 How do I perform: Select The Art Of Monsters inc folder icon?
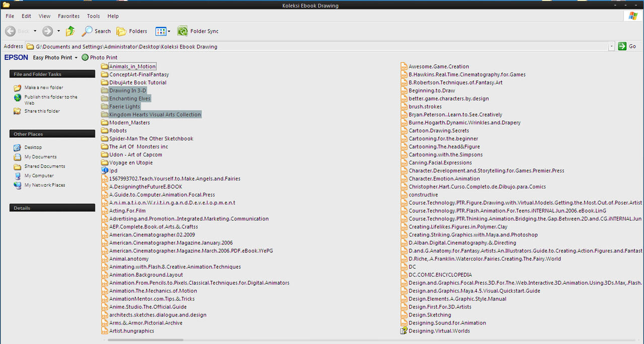[105, 147]
